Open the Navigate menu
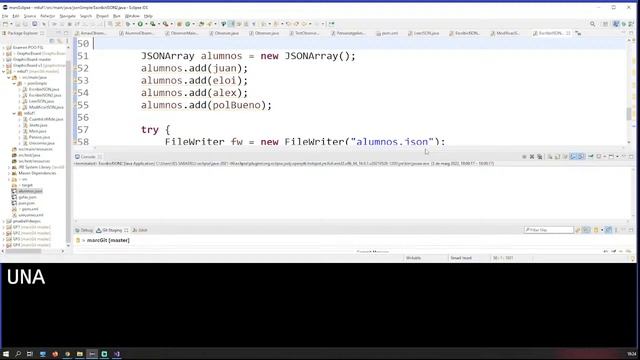Screen dimensions: 640x360 tap(67, 16)
